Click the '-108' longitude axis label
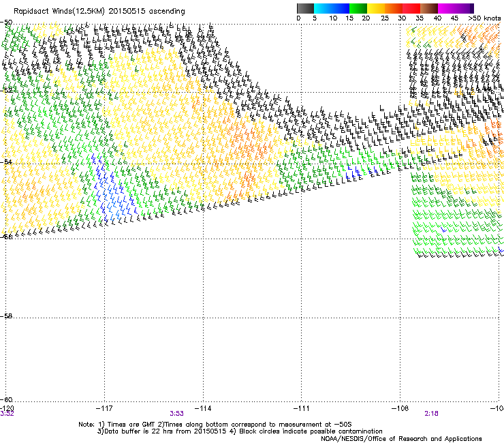 coord(400,408)
